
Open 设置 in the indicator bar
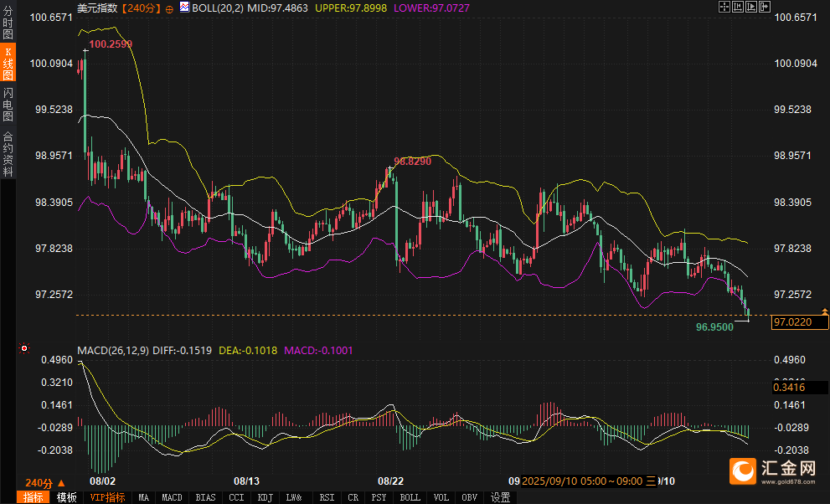click(500, 497)
